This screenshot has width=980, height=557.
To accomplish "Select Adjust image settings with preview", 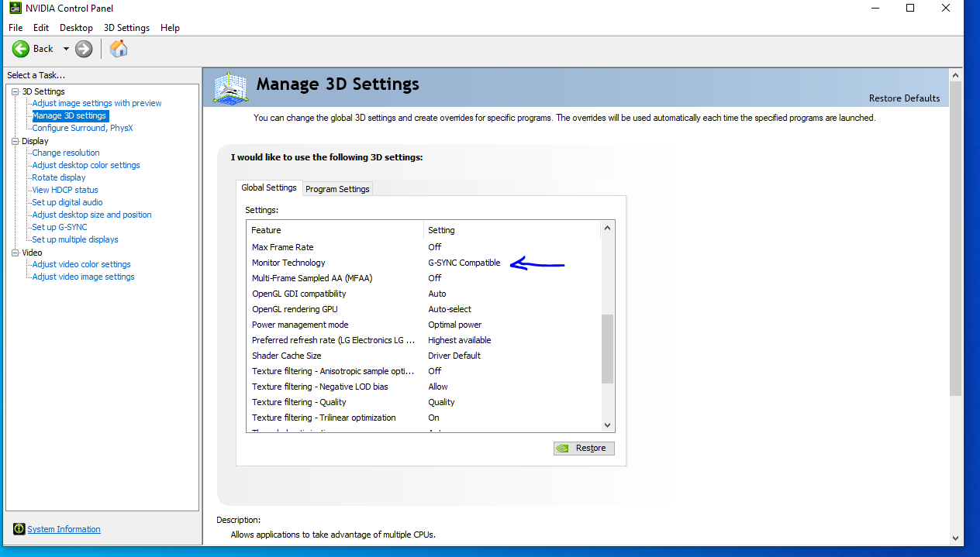I will click(97, 103).
